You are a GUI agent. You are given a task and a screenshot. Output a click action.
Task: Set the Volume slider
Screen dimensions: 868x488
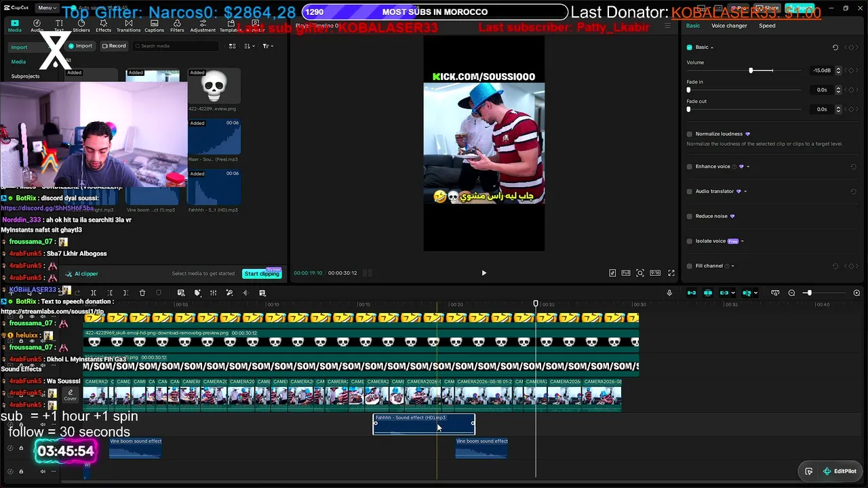tap(751, 70)
